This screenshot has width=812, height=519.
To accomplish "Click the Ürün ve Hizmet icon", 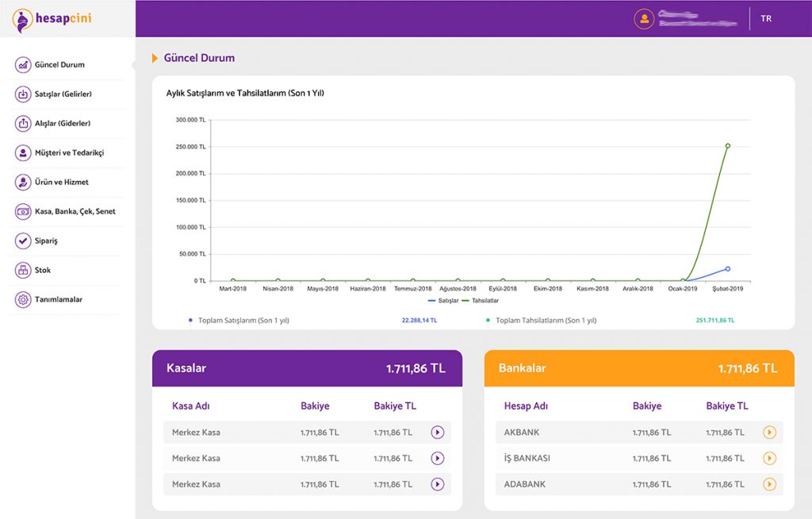I will 23,183.
